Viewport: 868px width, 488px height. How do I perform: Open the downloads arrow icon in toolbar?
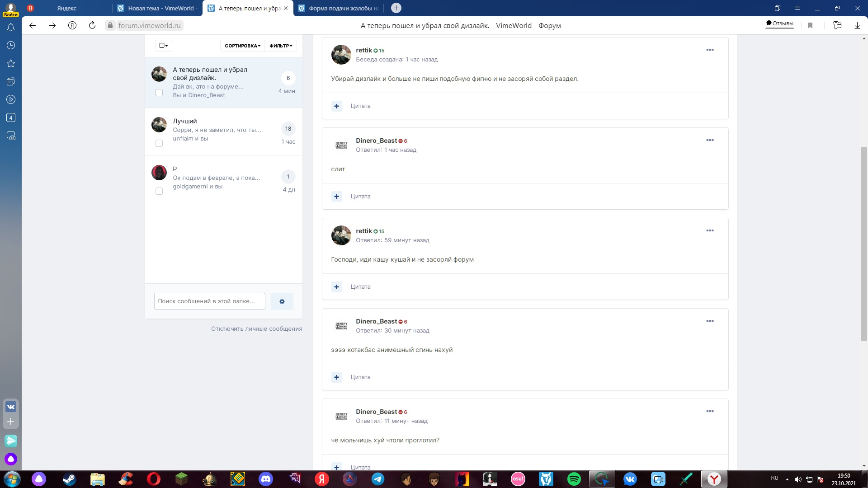857,25
